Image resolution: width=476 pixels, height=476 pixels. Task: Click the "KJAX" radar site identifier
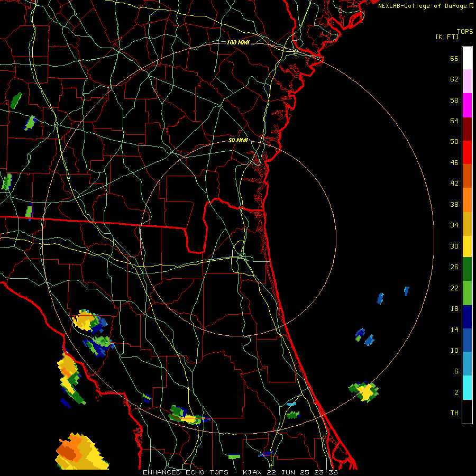tap(253, 472)
